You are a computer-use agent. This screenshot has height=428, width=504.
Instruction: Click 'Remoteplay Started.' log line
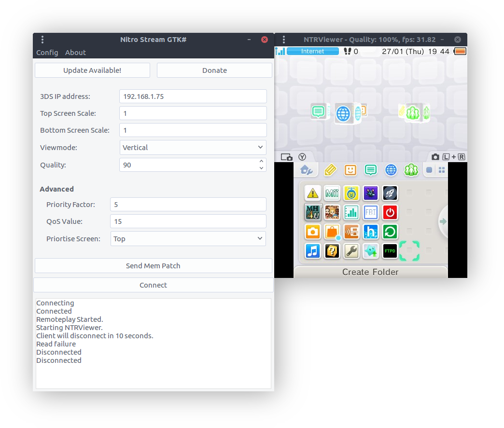point(70,319)
